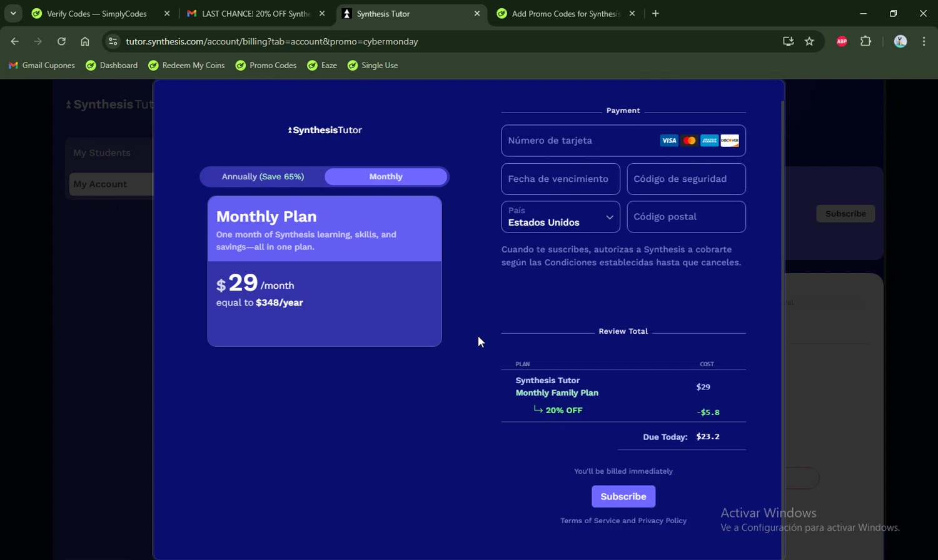Click the Fecha de vencimiento field
This screenshot has height=560, width=938.
(560, 179)
